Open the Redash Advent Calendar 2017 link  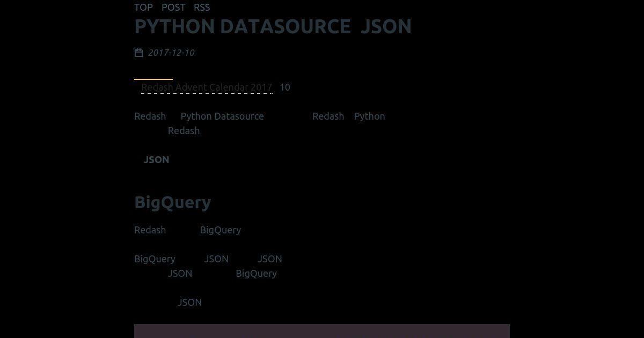click(207, 87)
